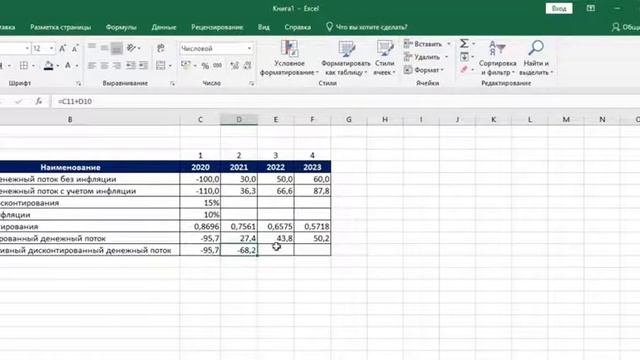Click the Fill down icon in Редактирование

click(x=464, y=57)
